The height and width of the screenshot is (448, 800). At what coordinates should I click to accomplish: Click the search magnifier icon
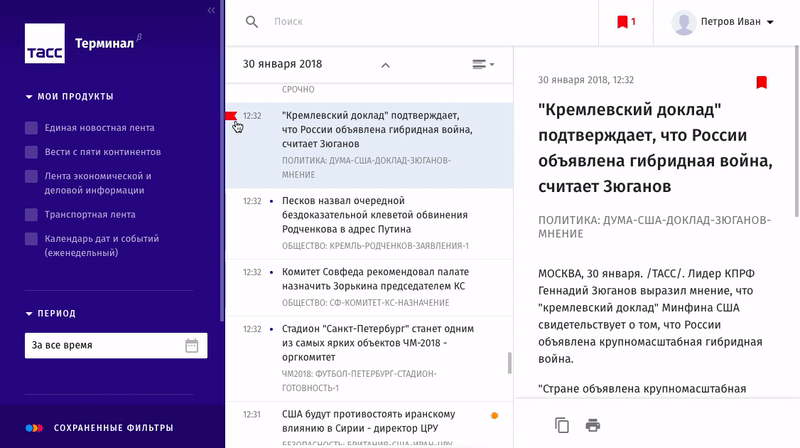tap(252, 21)
